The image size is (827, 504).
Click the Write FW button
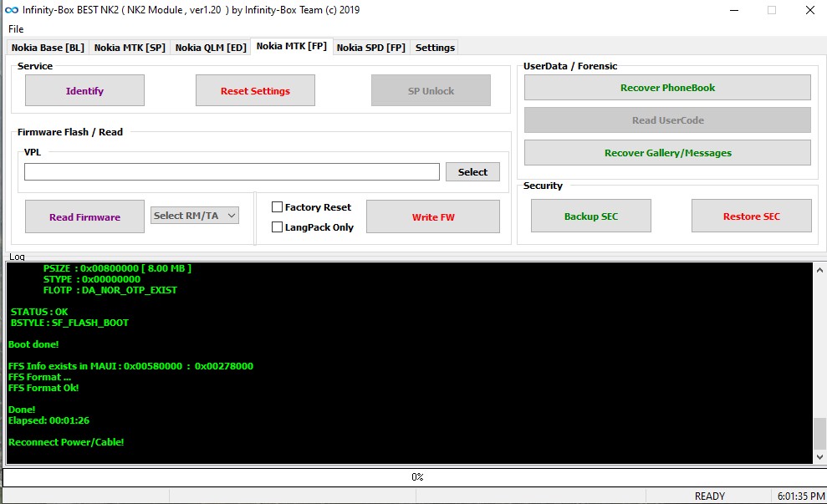433,216
